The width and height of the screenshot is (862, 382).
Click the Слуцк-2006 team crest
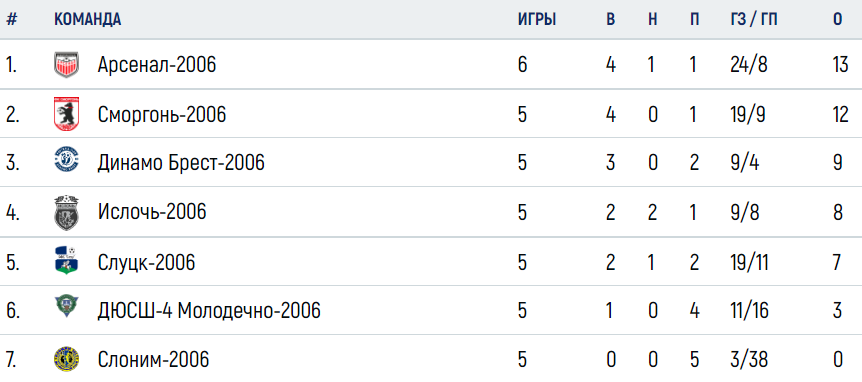[x=67, y=261]
